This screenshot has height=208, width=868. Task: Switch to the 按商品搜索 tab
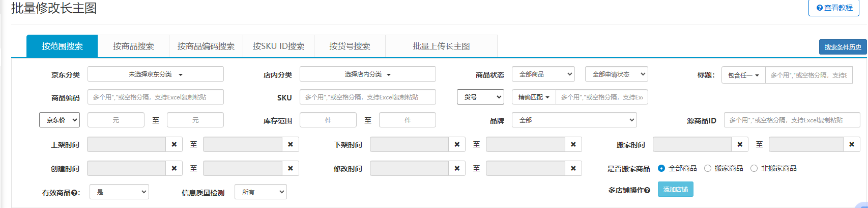[133, 46]
